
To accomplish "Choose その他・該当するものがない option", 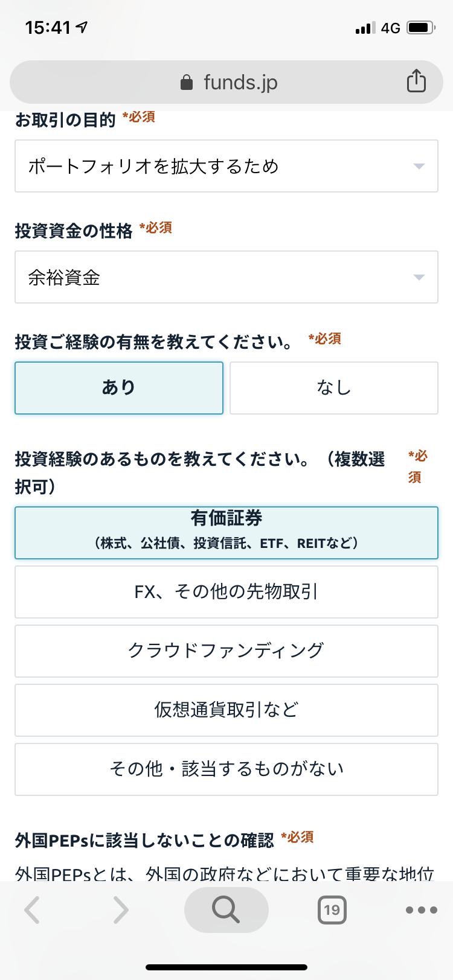I will (x=226, y=769).
